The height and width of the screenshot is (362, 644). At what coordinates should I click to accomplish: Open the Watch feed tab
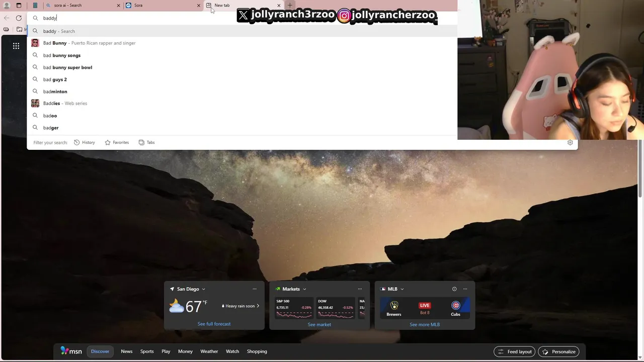(232, 351)
